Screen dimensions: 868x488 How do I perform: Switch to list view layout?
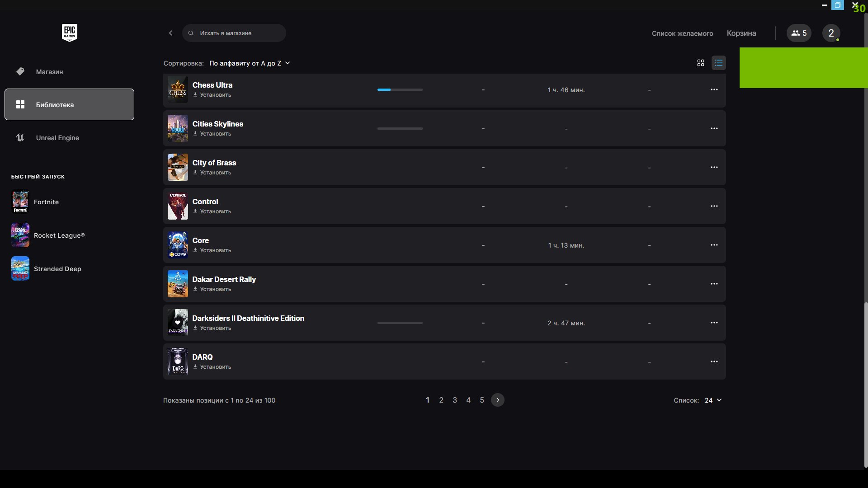(x=718, y=63)
